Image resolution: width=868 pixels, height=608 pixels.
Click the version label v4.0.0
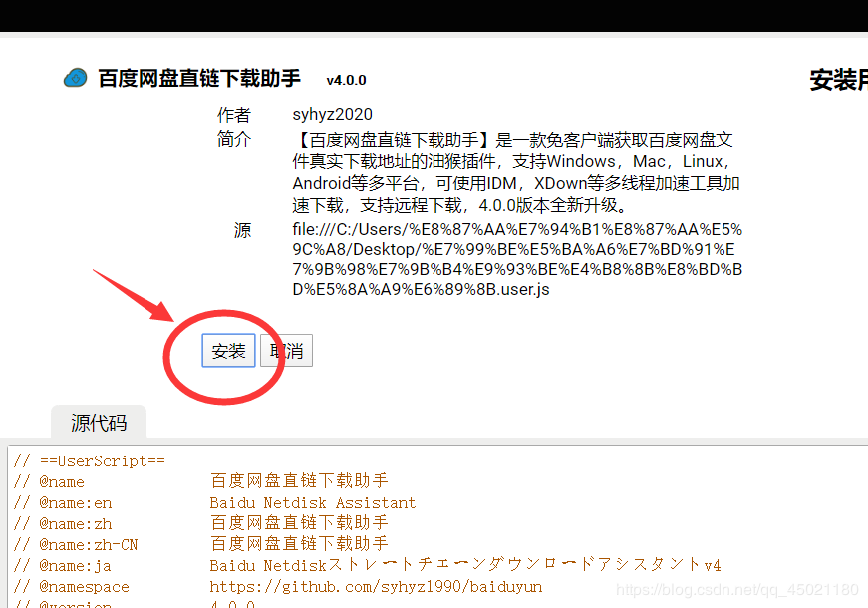pos(346,81)
